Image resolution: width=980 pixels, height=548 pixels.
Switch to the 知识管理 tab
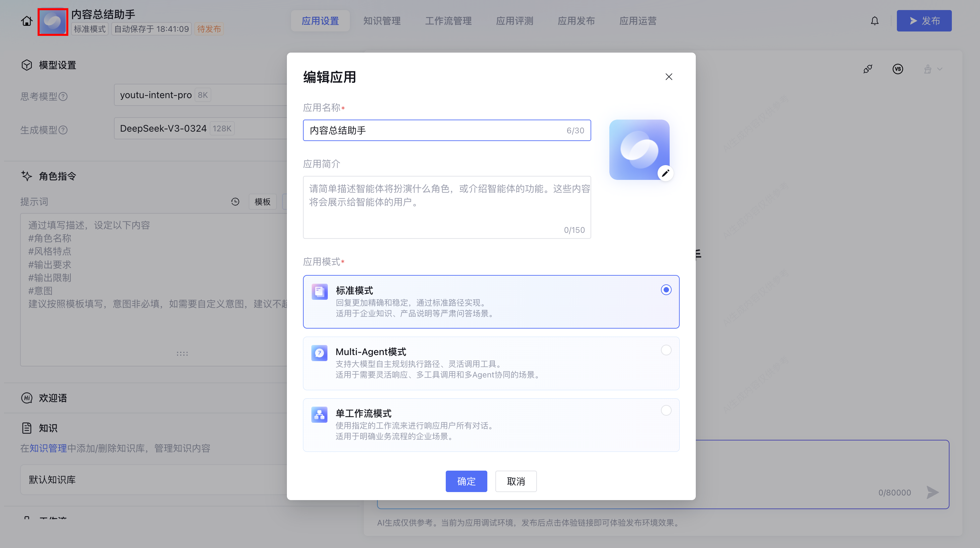pyautogui.click(x=381, y=21)
